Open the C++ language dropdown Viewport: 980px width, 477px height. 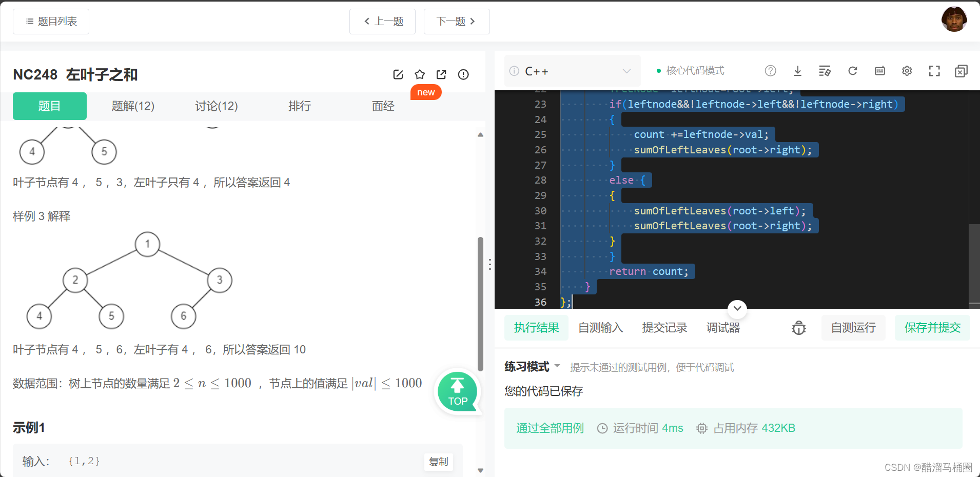(573, 71)
